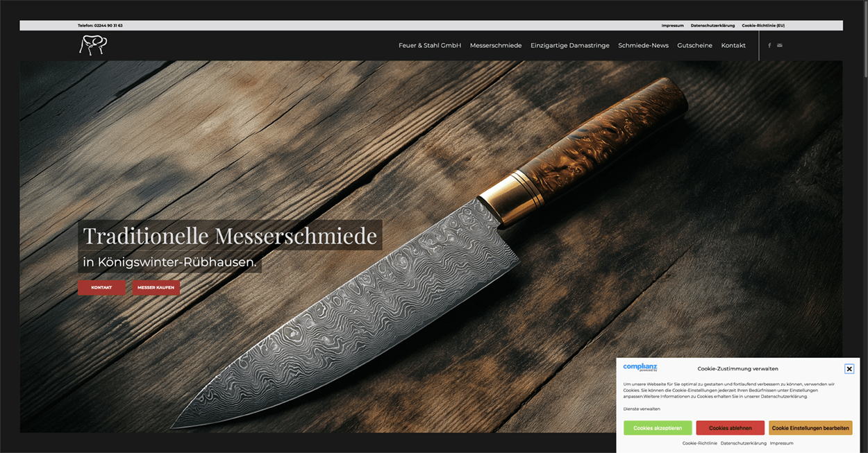Open the Messerschmiede menu item

(495, 46)
